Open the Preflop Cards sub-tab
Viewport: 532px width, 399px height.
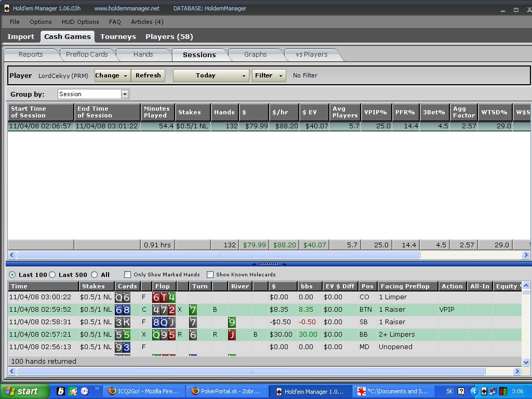point(87,54)
